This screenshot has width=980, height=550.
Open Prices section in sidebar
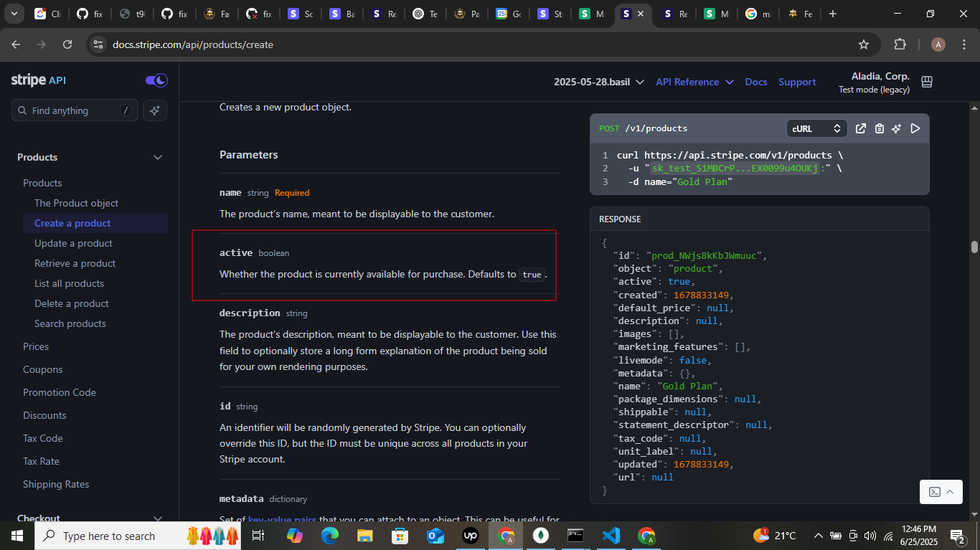pos(36,346)
